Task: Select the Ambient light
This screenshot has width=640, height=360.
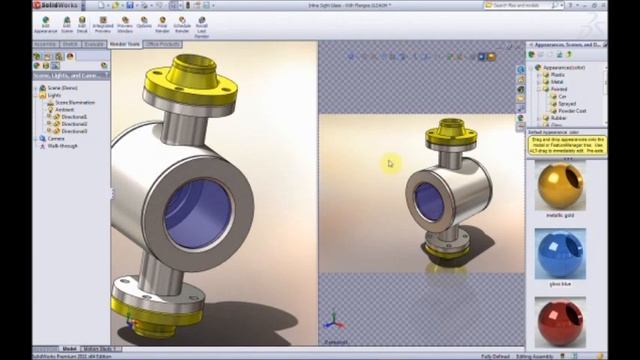Action: pos(65,110)
